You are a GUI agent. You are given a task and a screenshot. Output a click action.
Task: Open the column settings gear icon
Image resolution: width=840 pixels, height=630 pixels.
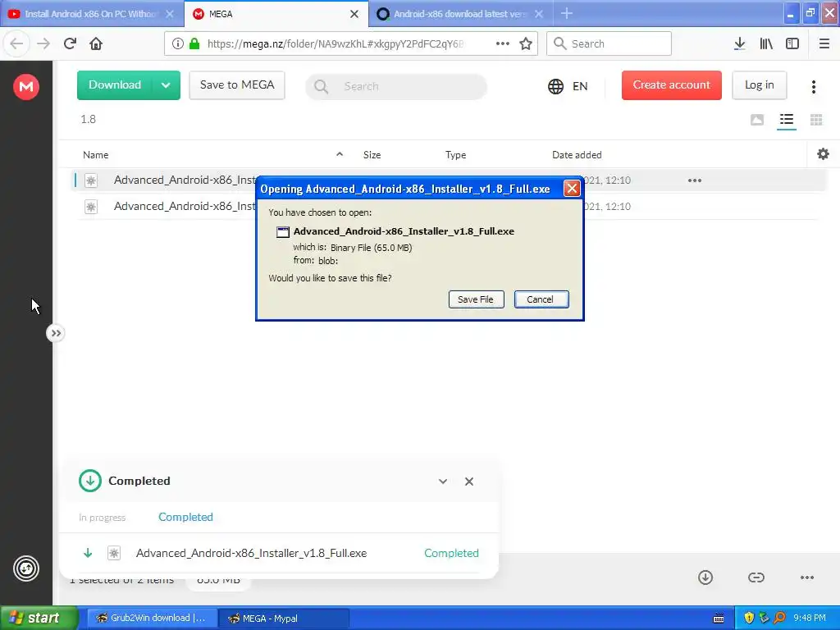(x=823, y=154)
